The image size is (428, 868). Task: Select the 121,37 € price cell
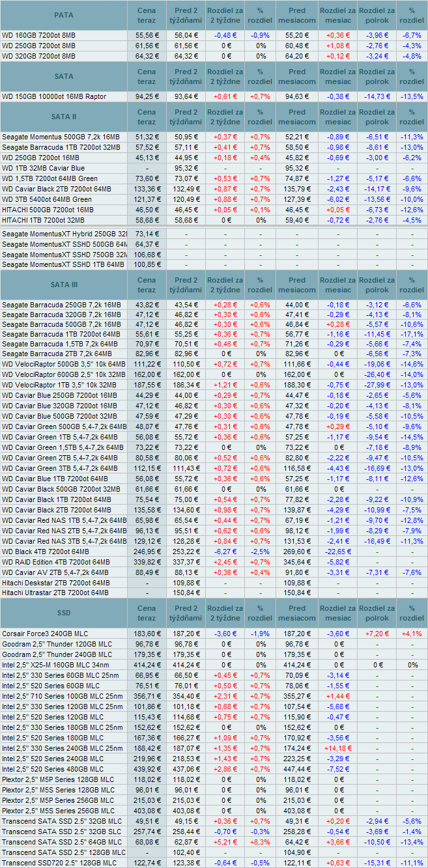(147, 199)
